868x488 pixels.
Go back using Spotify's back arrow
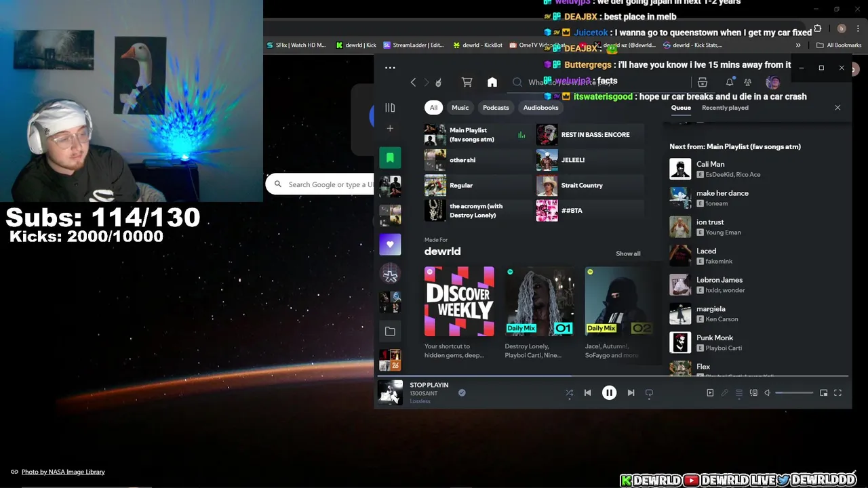(x=413, y=82)
